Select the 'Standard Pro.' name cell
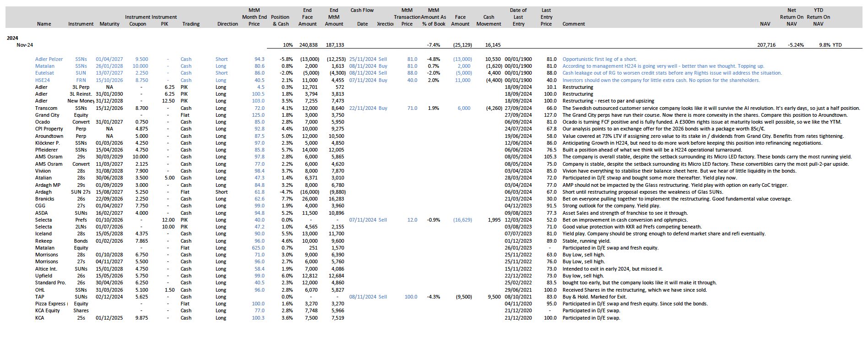 50,283
